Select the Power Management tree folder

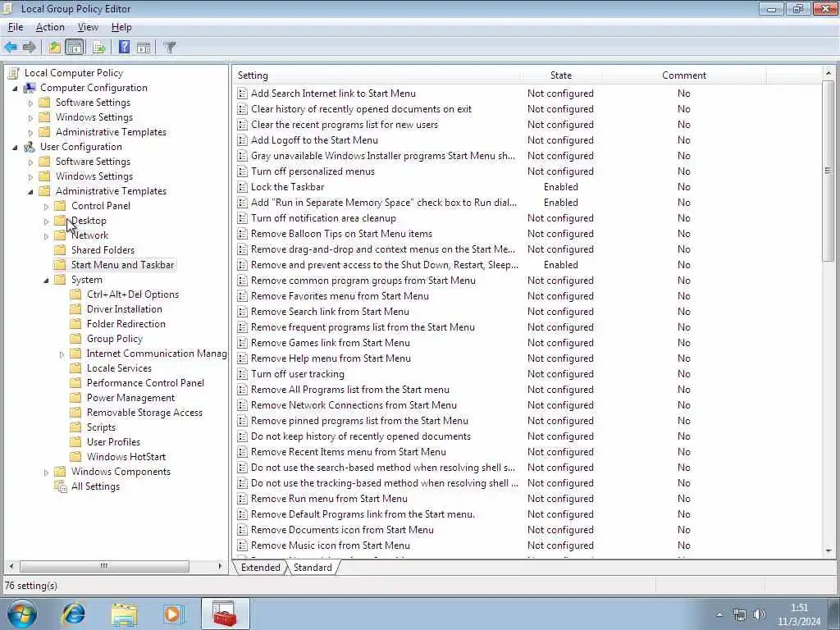(x=130, y=398)
